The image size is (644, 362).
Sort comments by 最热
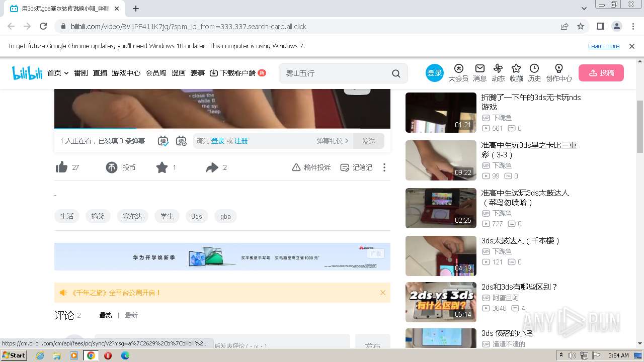click(x=106, y=315)
